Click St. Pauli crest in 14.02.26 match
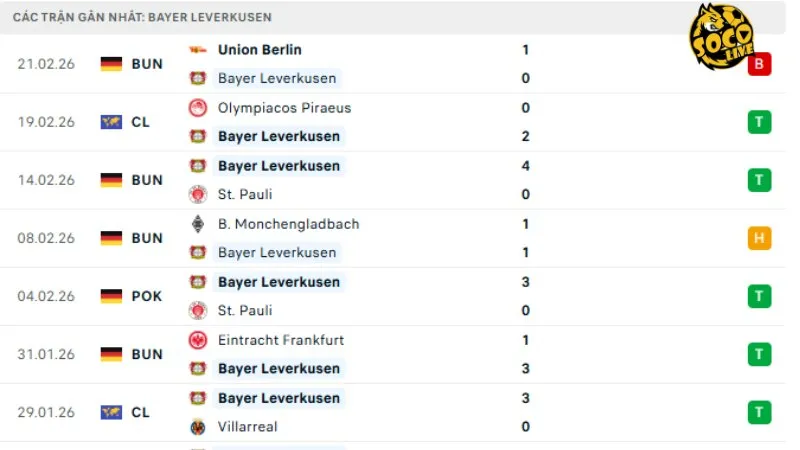 [x=198, y=195]
